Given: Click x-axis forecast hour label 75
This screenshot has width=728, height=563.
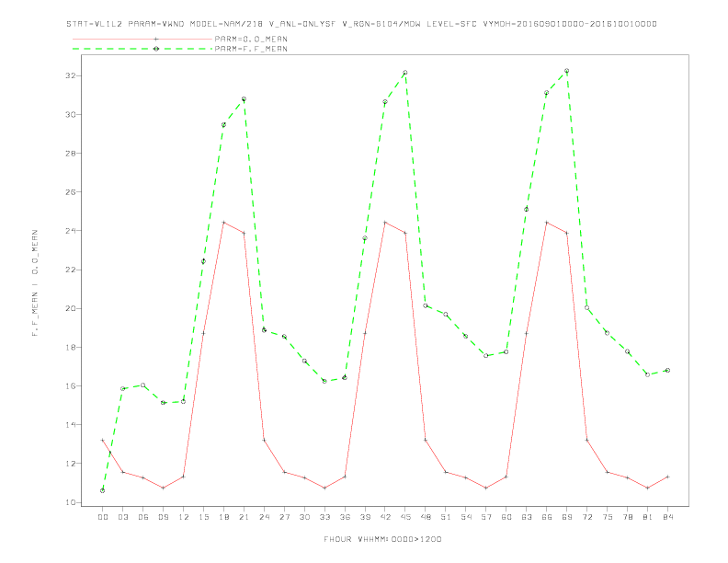Looking at the screenshot, I should [608, 517].
